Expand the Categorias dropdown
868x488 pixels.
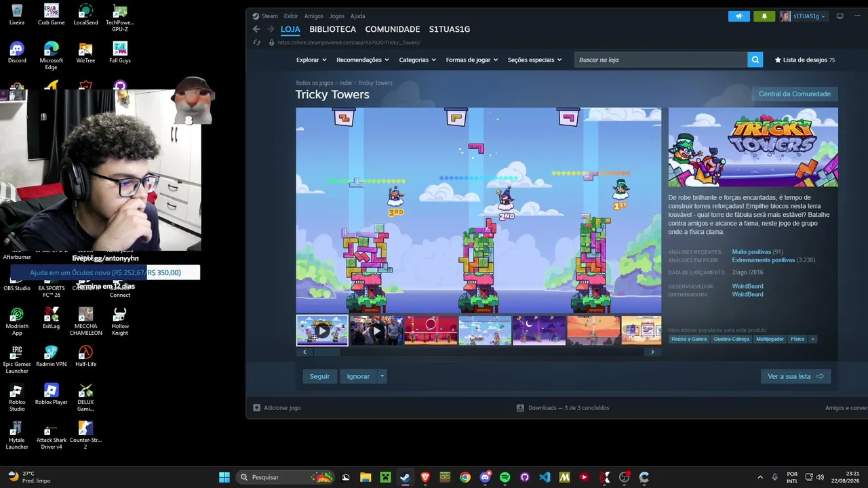point(418,60)
